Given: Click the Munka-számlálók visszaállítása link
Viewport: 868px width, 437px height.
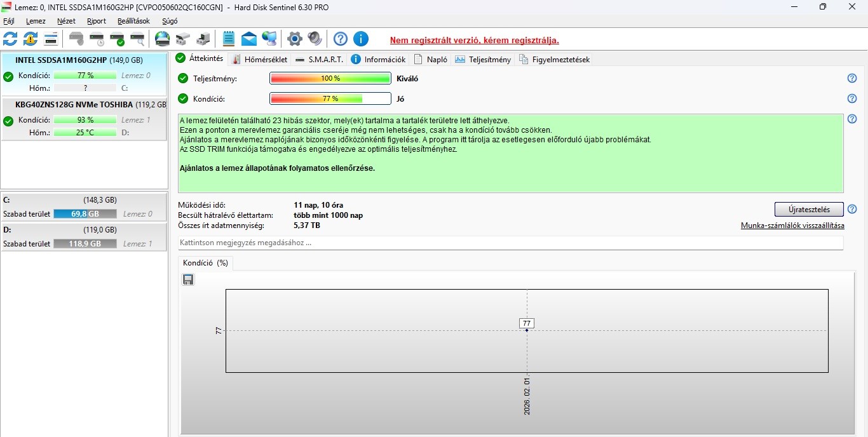Looking at the screenshot, I should tap(792, 225).
